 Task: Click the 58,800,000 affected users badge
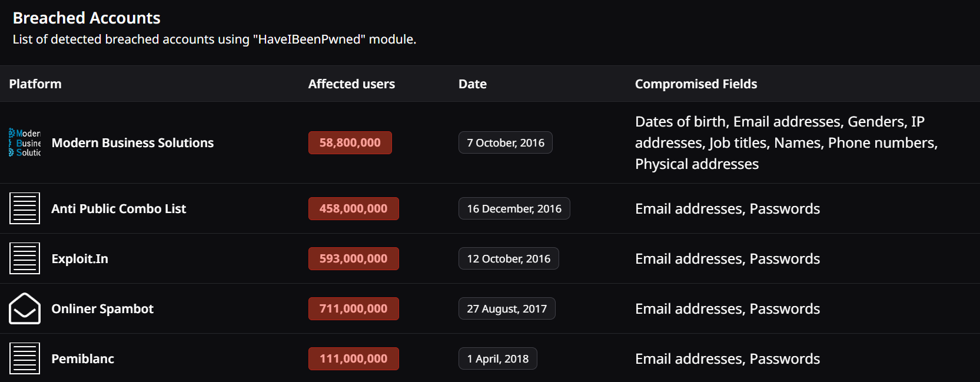(350, 143)
